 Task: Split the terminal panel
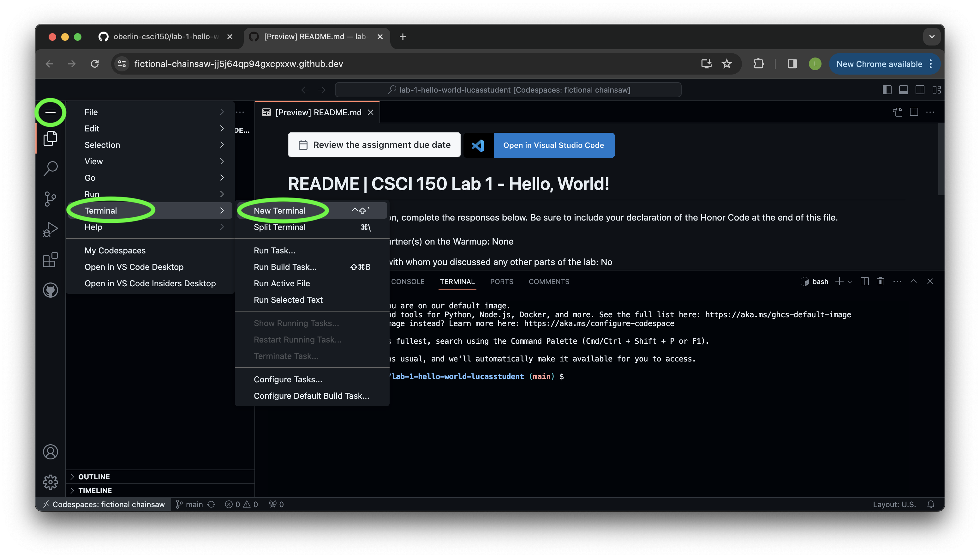[864, 281]
